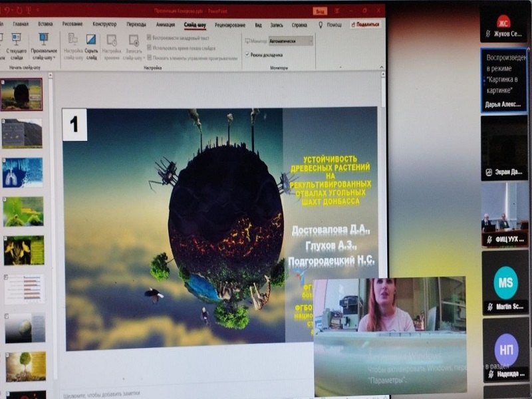The image size is (532, 399).
Task: Open the Монитор dropdown set to Автоматически
Action: coord(291,41)
